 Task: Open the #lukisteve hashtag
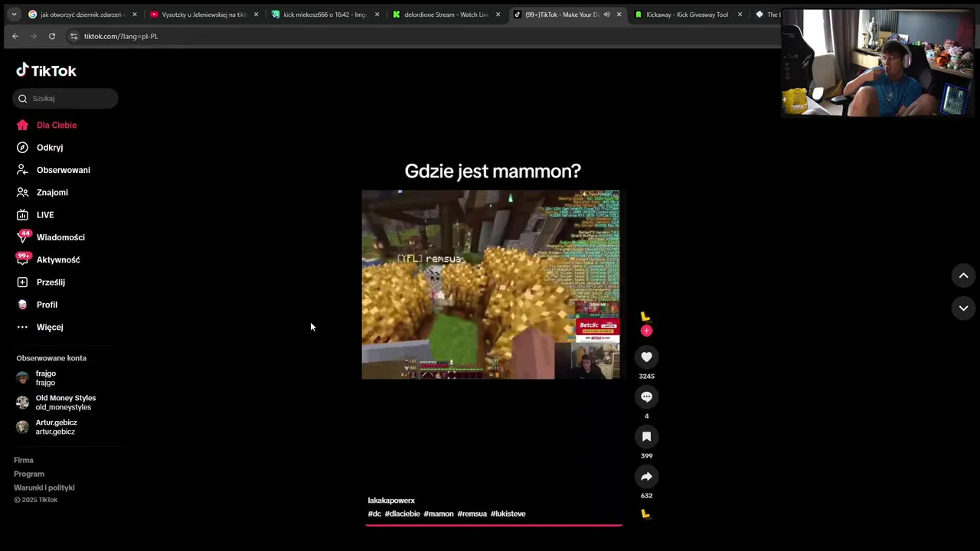click(x=508, y=514)
